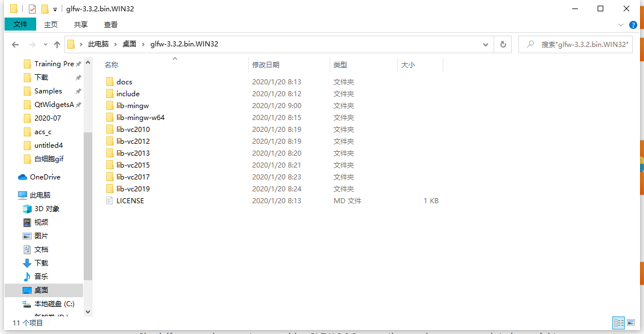Image resolution: width=644 pixels, height=334 pixels.
Task: Open 下载 under 此电脑 in sidebar
Action: 35,263
